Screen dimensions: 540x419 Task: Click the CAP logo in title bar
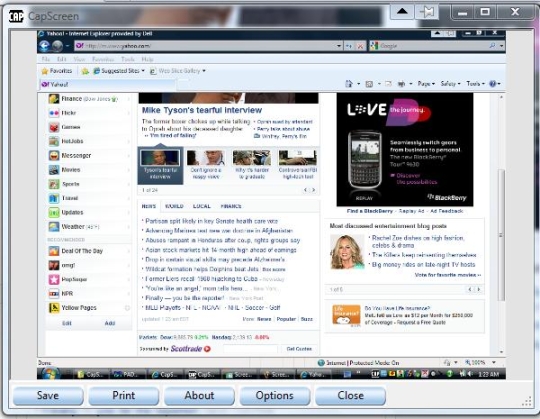pos(16,16)
